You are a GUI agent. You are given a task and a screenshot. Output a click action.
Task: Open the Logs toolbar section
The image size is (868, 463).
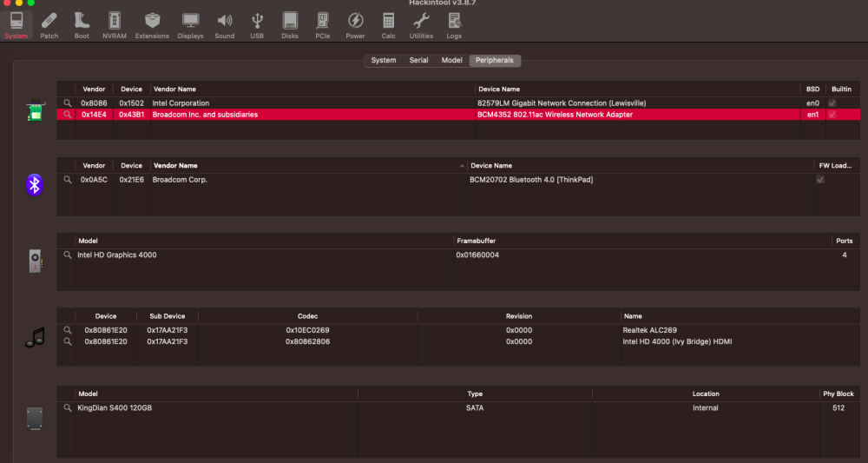click(x=455, y=25)
